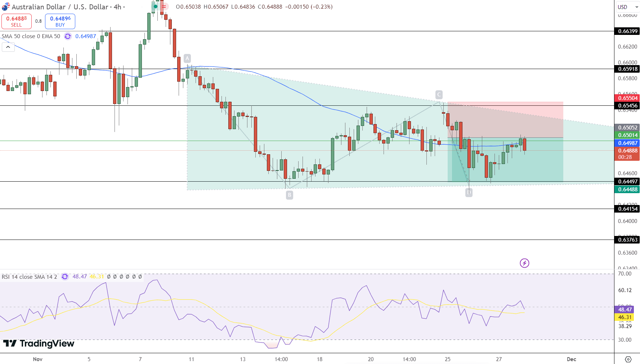640x364 pixels.
Task: Click the red 0.65504 price label
Action: pos(627,98)
